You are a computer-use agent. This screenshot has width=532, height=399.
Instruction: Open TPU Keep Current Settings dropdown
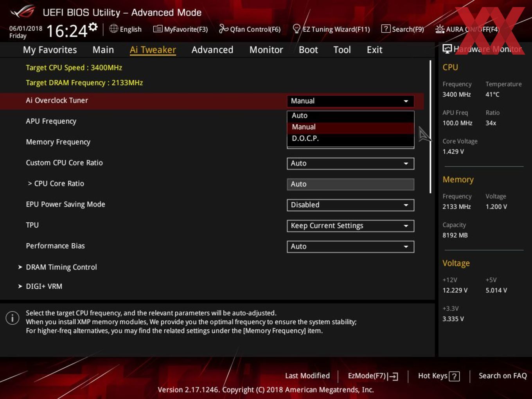pos(350,226)
